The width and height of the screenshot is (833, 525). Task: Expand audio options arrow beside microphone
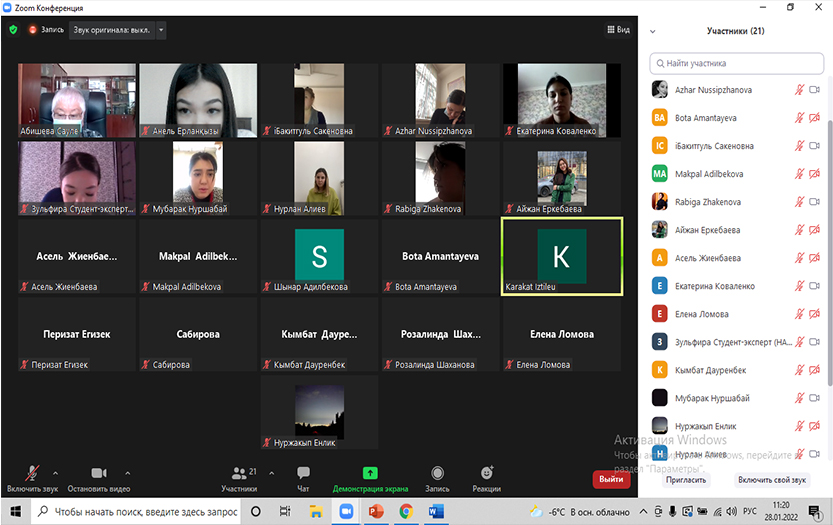click(x=55, y=473)
